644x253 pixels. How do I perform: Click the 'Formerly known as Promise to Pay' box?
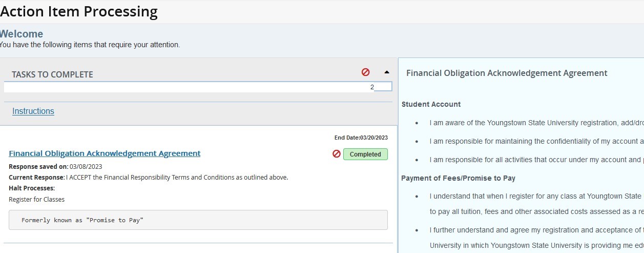(x=198, y=220)
